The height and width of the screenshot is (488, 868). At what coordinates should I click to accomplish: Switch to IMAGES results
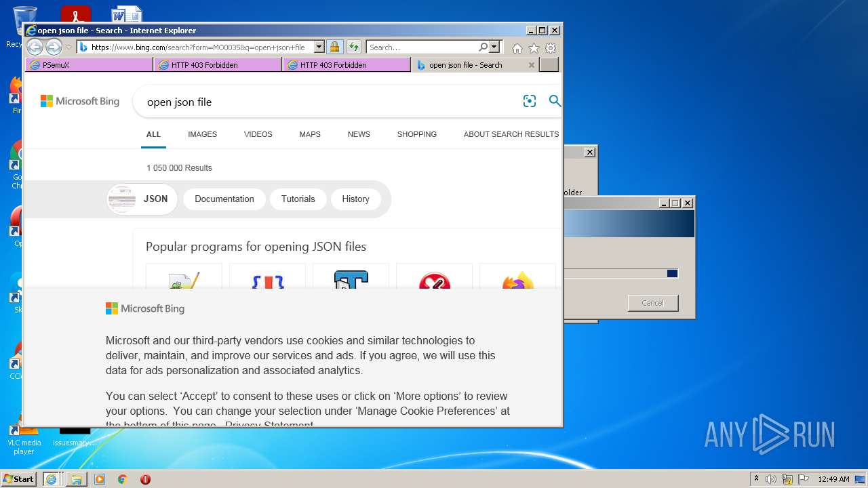(x=203, y=134)
